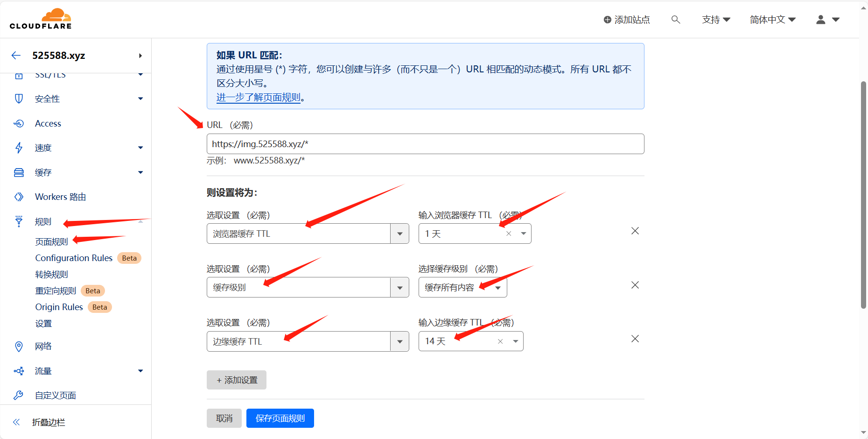The height and width of the screenshot is (439, 868).
Task: Click the + 添加设置 button
Action: coord(237,380)
